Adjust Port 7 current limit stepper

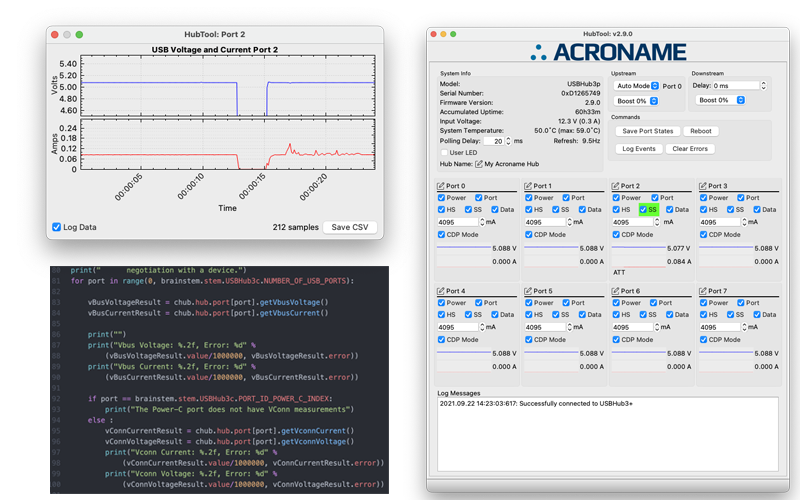tap(744, 328)
